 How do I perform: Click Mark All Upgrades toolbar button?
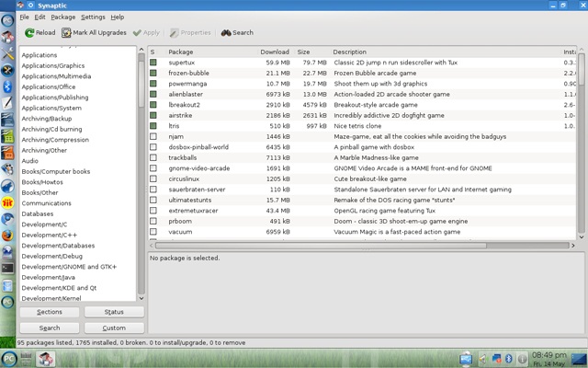click(94, 33)
